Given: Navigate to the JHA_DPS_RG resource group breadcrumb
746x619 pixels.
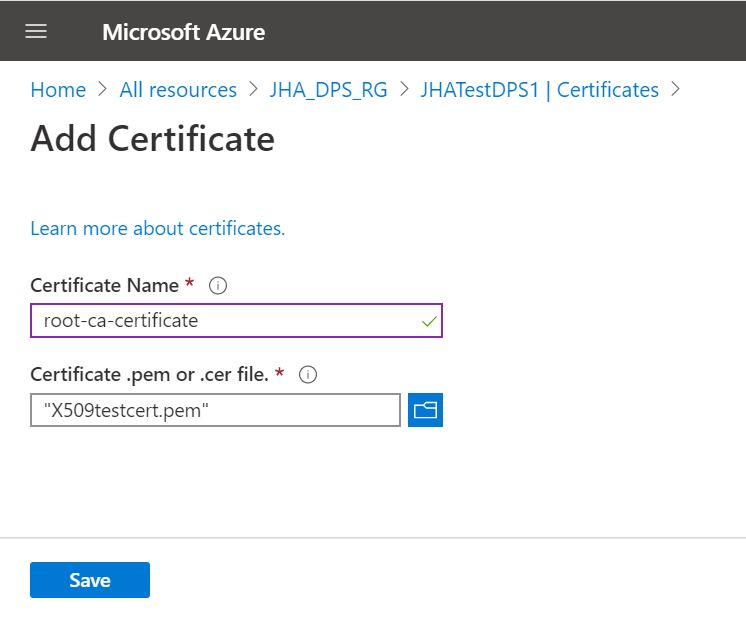Looking at the screenshot, I should (327, 90).
